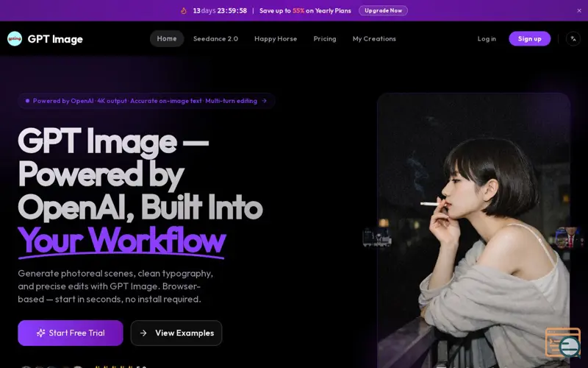
Task: Click the Sign up button
Action: [x=529, y=39]
